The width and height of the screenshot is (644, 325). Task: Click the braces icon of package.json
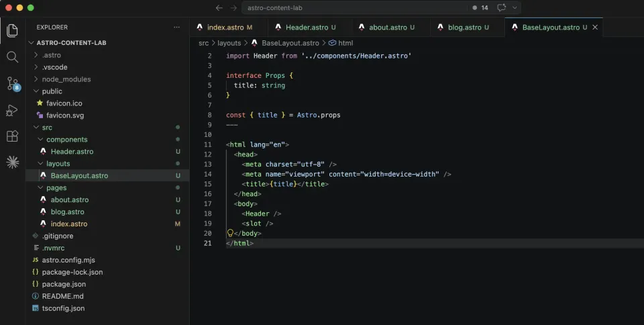(36, 283)
